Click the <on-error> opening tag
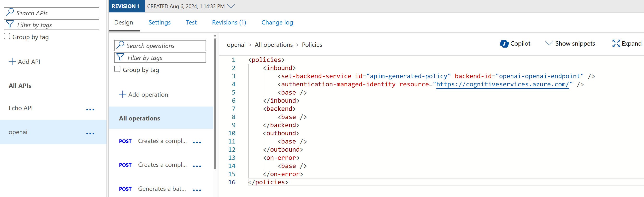The width and height of the screenshot is (644, 197). (281, 157)
